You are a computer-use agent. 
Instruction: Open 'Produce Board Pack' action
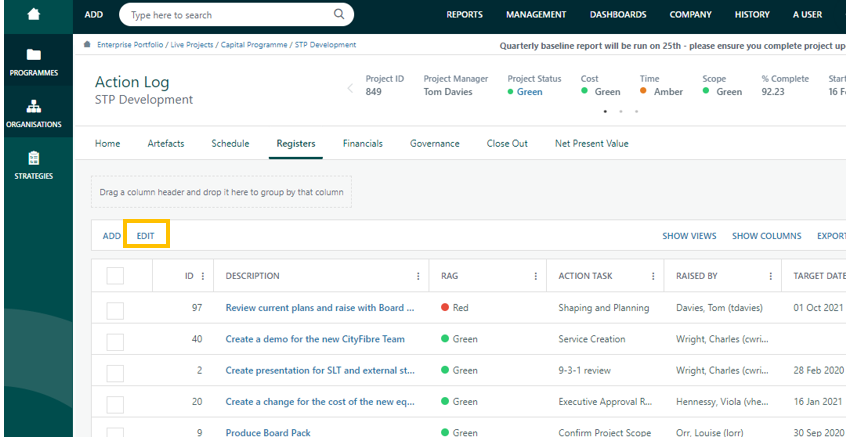pyautogui.click(x=268, y=433)
